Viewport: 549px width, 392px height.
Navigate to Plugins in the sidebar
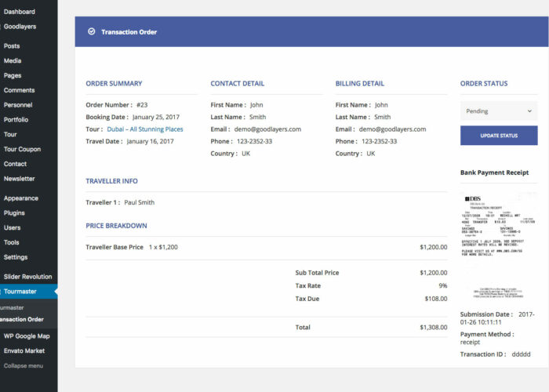click(14, 212)
